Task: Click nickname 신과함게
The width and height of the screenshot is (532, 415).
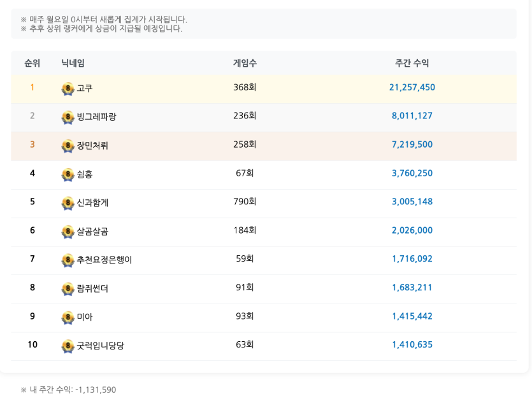Action: (x=92, y=202)
